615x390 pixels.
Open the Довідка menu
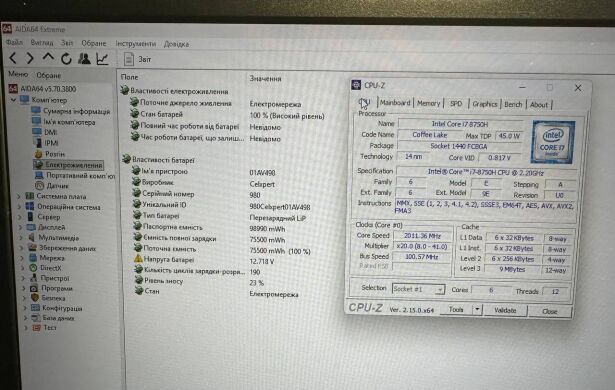pyautogui.click(x=176, y=44)
